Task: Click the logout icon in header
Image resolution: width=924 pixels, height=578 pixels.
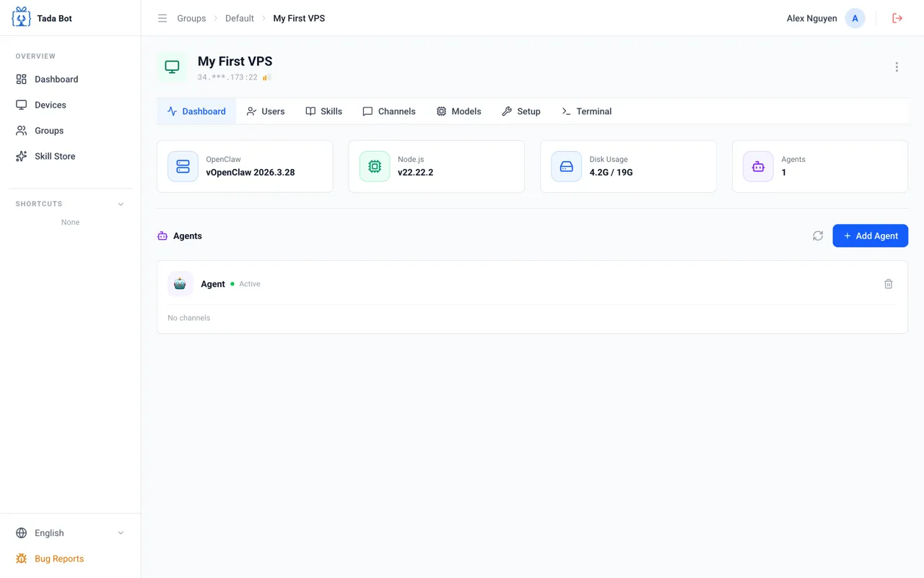Action: (x=897, y=18)
